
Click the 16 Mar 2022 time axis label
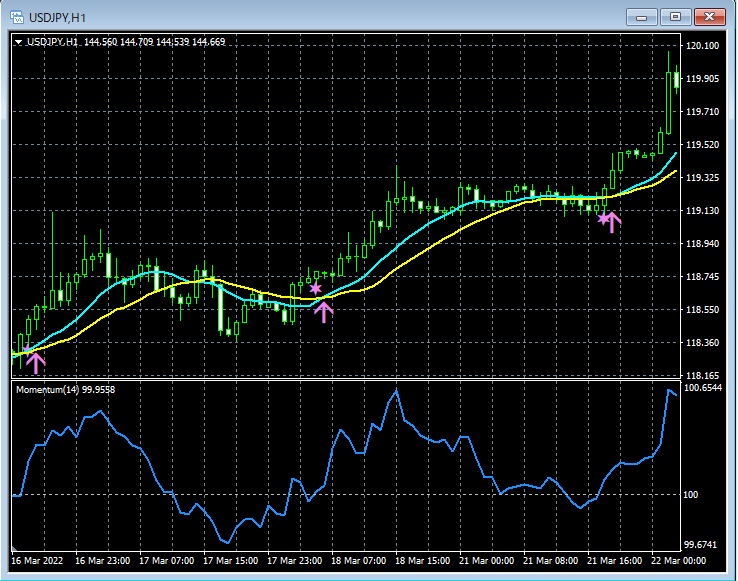coord(37,561)
